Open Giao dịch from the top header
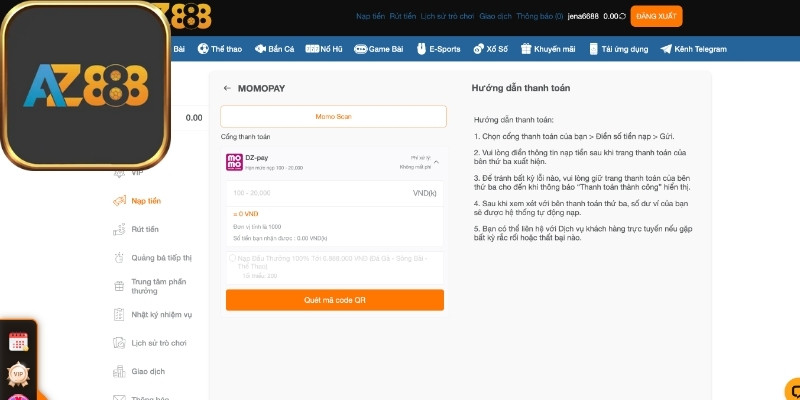The height and width of the screenshot is (400, 800). pos(495,16)
